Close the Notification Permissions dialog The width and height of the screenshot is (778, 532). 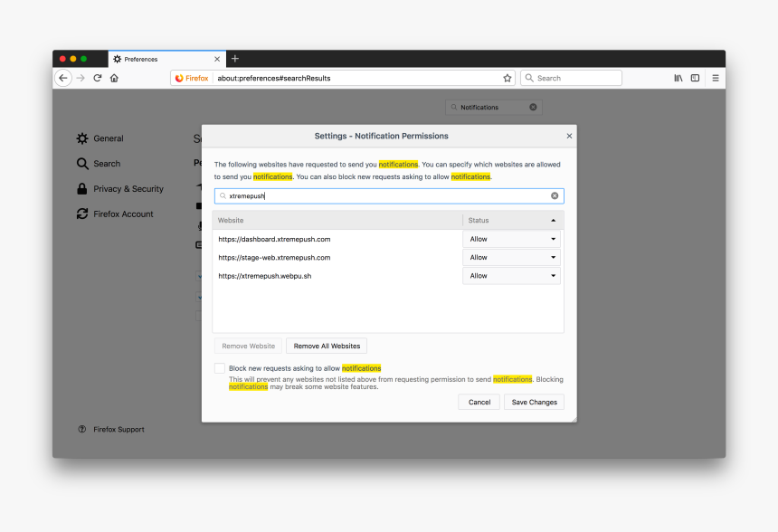click(x=569, y=136)
